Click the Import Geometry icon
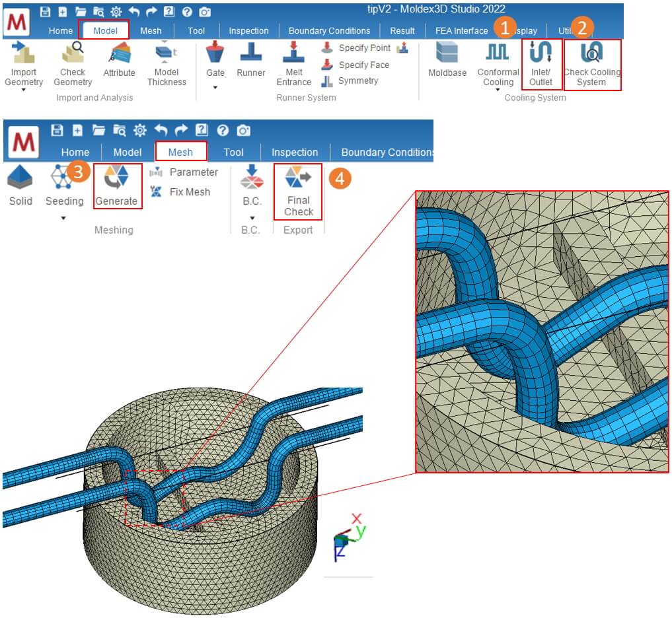672x620 pixels. tap(23, 52)
